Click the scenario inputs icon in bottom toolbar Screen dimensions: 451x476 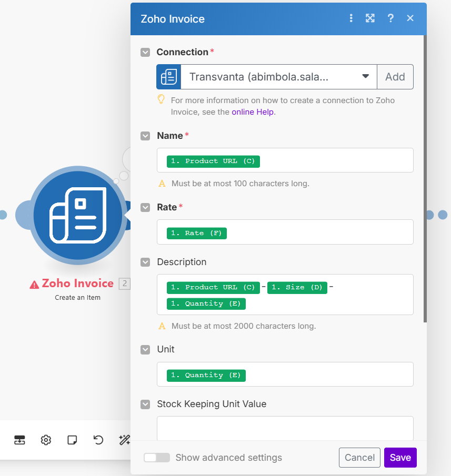coord(20,440)
